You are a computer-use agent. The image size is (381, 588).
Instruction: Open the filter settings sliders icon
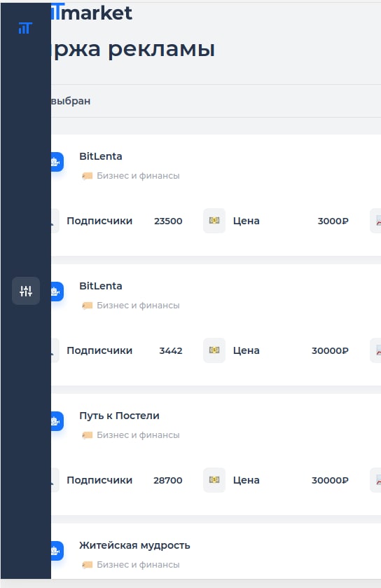pyautogui.click(x=26, y=291)
